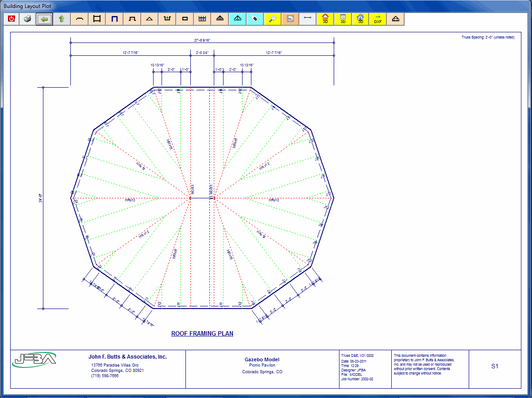
Task: Click the shaded truss icon on peach background
Action: click(220, 19)
